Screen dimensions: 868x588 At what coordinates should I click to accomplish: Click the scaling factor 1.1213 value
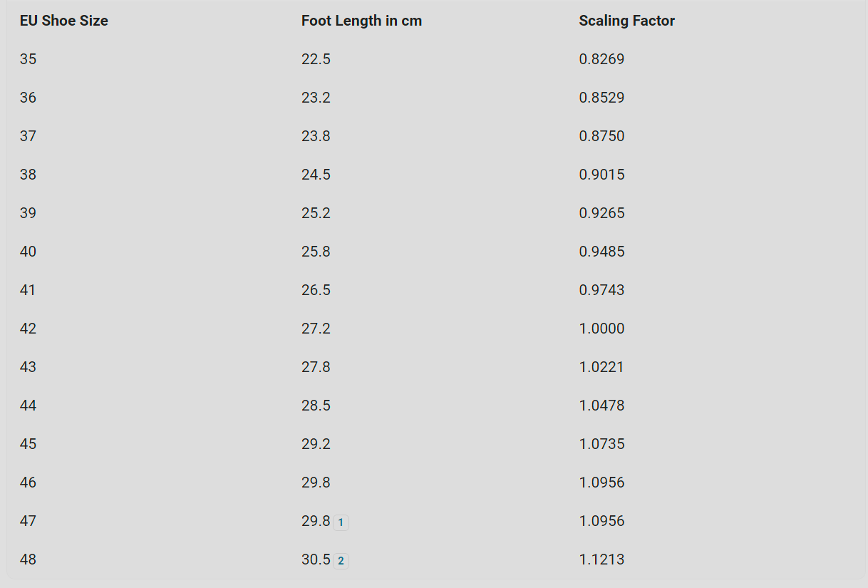click(601, 559)
